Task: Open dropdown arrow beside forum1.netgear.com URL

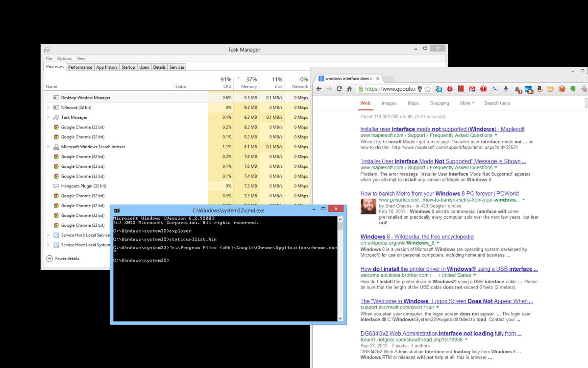Action: [466, 340]
